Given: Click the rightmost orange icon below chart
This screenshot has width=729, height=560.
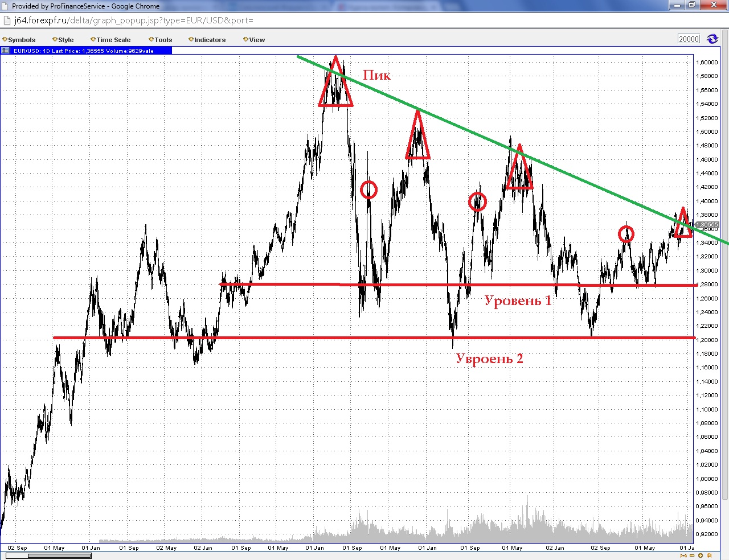Looking at the screenshot, I should pyautogui.click(x=710, y=555).
